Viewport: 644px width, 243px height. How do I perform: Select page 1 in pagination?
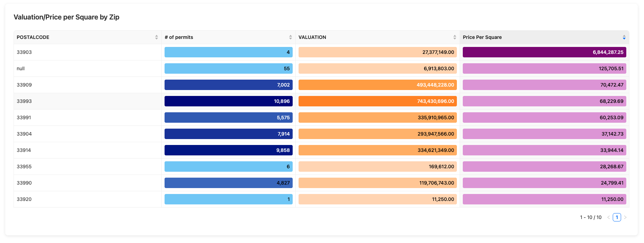[617, 217]
